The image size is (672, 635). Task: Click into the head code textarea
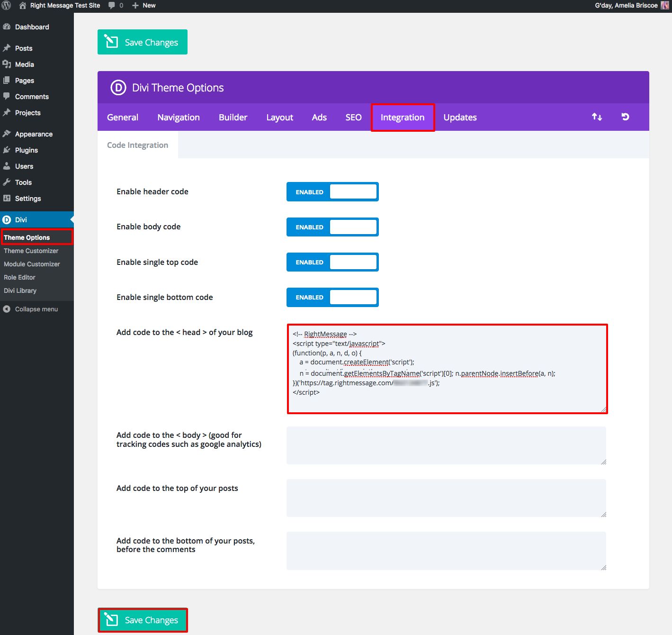point(447,369)
